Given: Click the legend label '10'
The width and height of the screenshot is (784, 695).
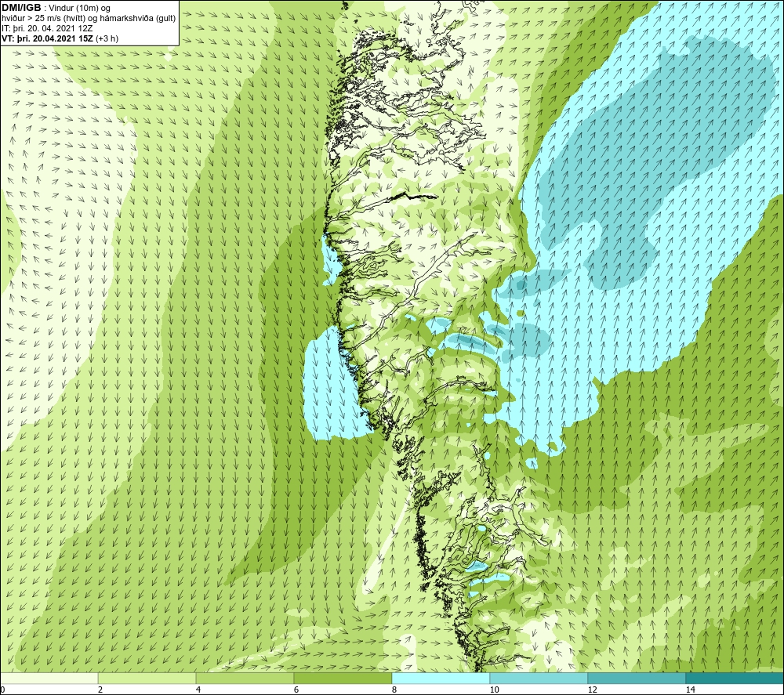Looking at the screenshot, I should point(494,690).
